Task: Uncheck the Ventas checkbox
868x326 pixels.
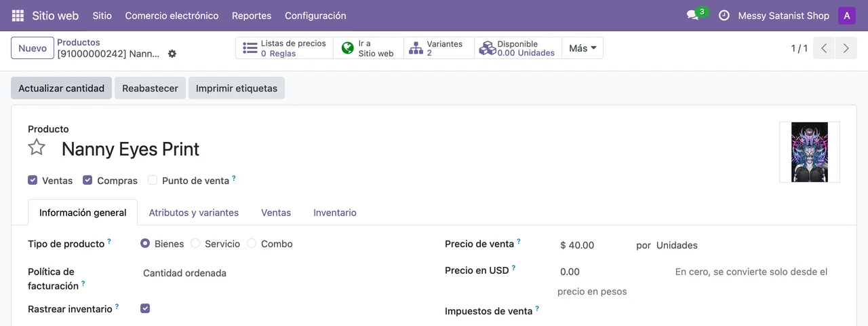Action: click(x=33, y=180)
